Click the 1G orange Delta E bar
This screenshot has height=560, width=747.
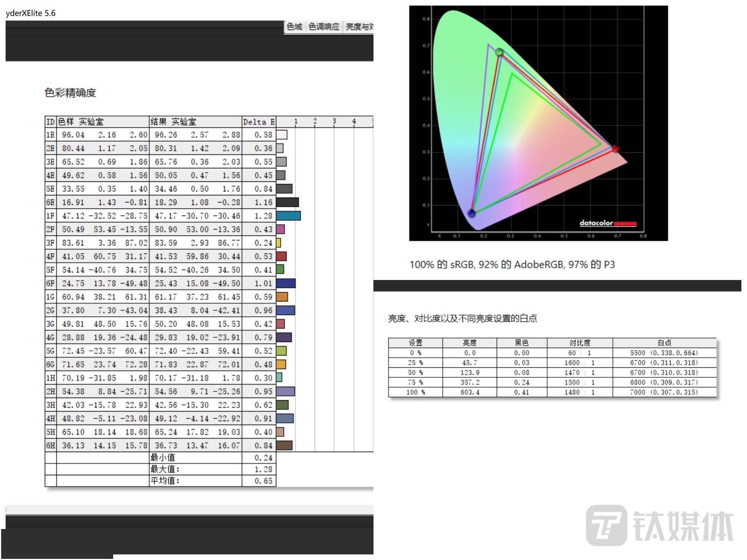pyautogui.click(x=282, y=297)
